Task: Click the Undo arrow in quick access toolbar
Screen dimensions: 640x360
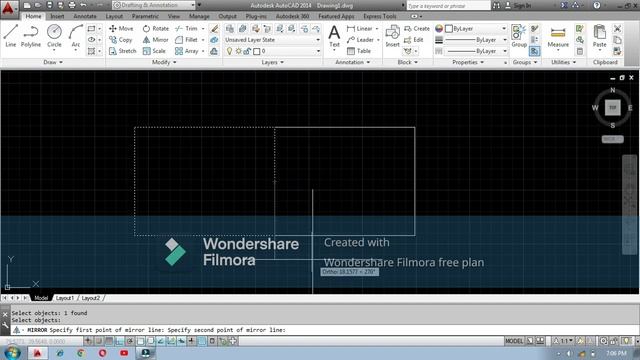Action: (83, 5)
